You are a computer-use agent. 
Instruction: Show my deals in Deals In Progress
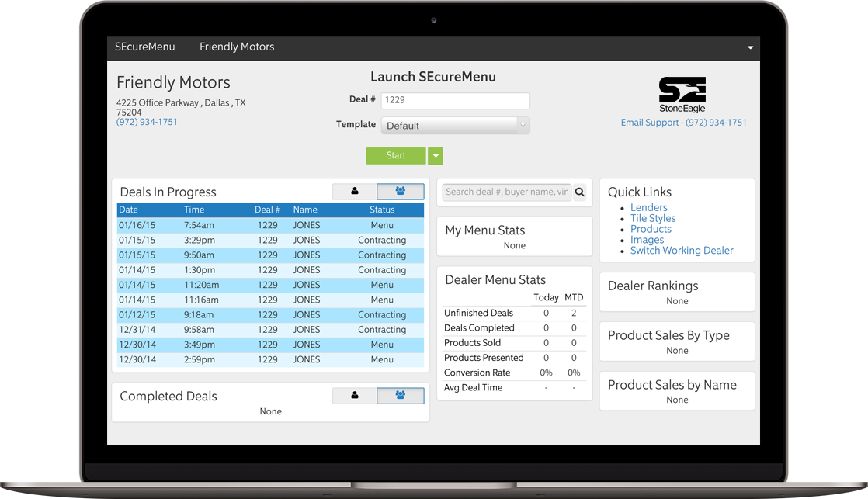[x=354, y=192]
